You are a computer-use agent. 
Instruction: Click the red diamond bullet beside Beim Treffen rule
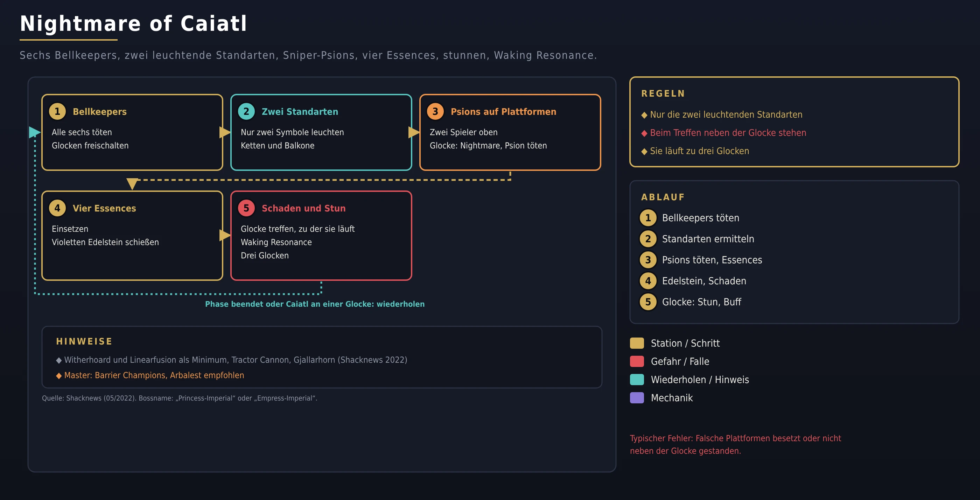[644, 133]
